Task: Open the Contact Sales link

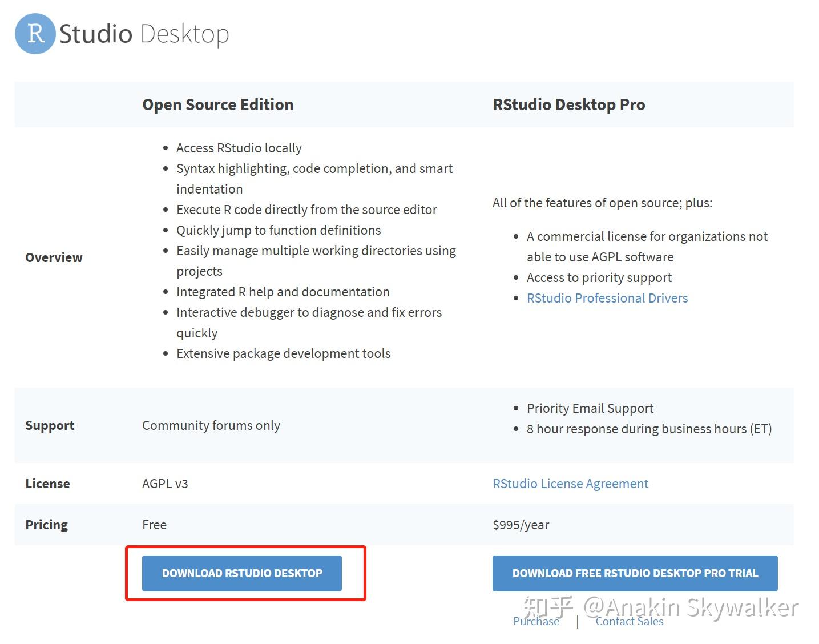Action: (x=629, y=621)
